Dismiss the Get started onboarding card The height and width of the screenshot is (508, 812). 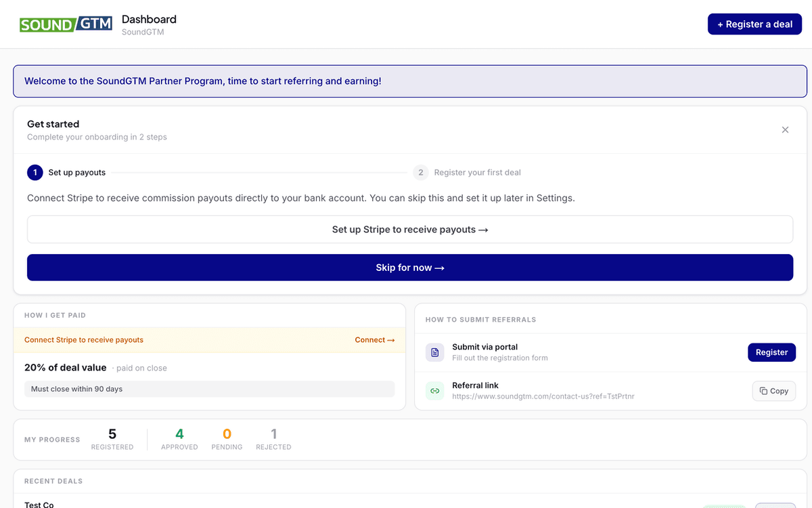785,129
